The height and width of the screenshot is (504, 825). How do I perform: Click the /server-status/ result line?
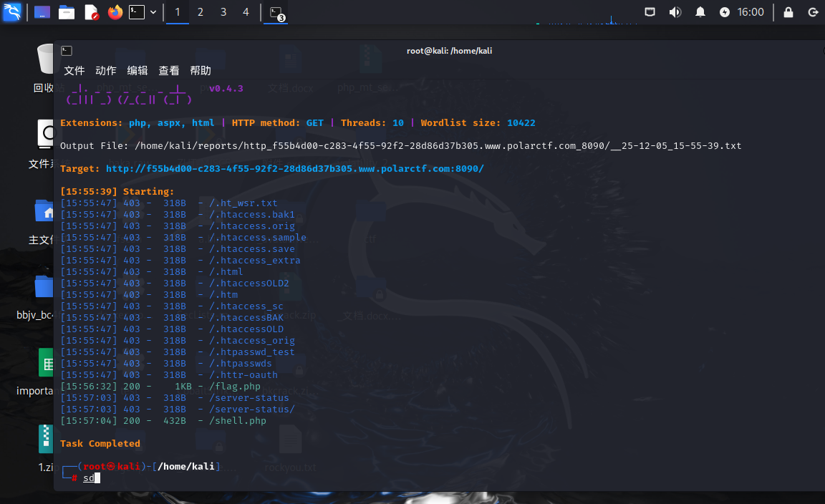click(178, 409)
